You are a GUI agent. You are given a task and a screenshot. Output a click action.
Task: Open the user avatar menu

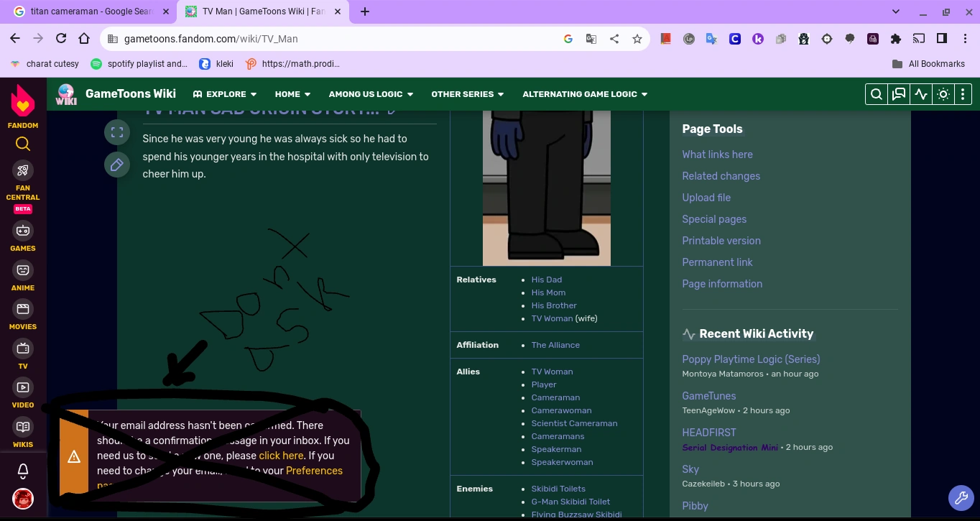coord(23,498)
